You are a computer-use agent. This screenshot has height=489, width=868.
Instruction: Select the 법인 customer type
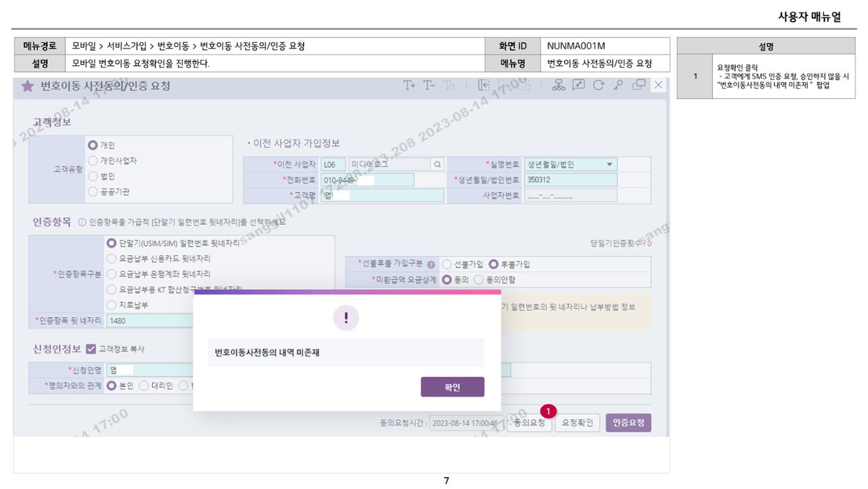pyautogui.click(x=93, y=176)
